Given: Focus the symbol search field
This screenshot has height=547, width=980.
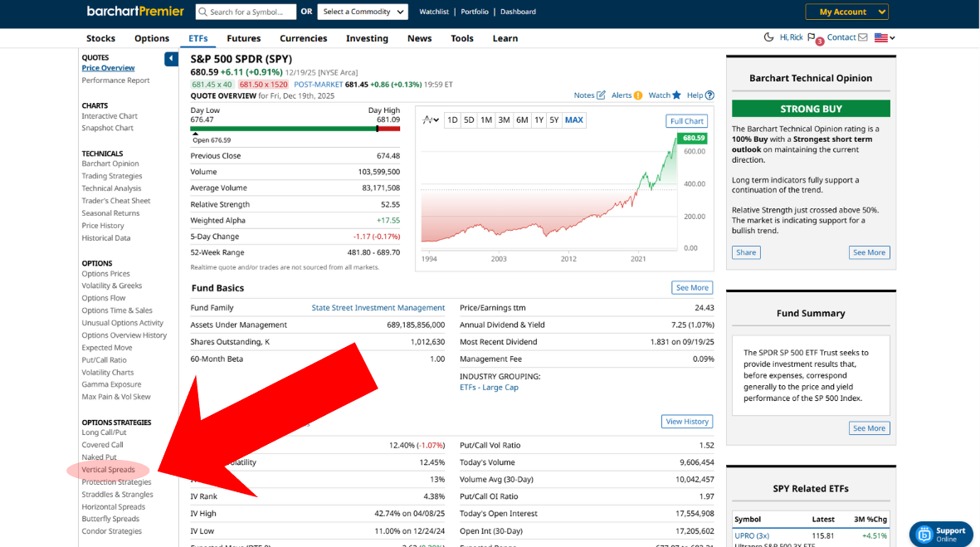Looking at the screenshot, I should point(246,12).
